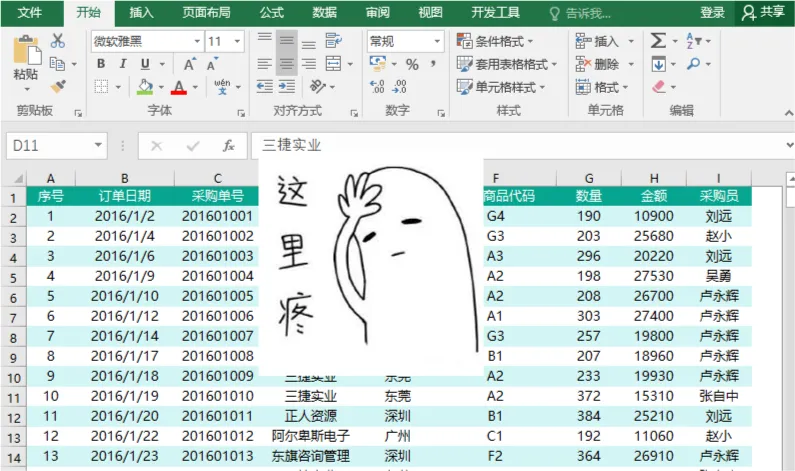Click text orientation icon

(318, 87)
